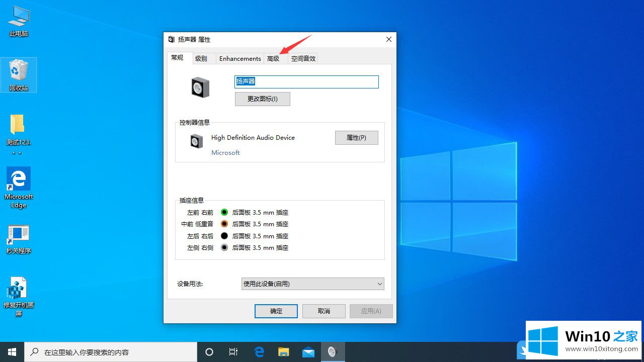
Task: Open Cortana circle on the taskbar
Action: 209,352
